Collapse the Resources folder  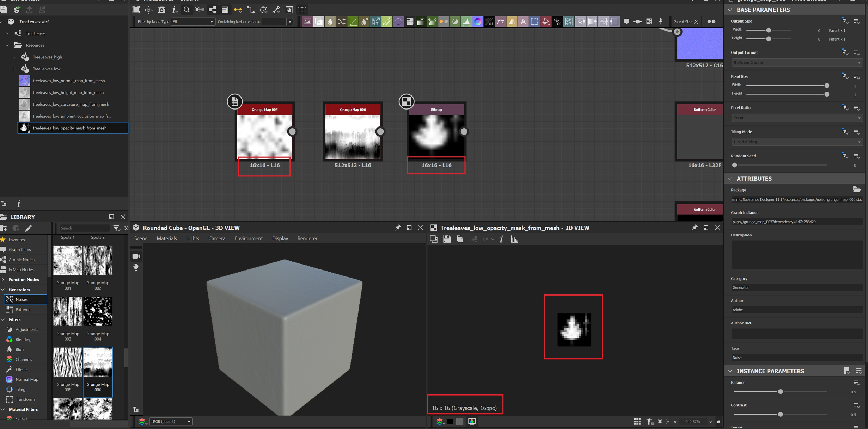[x=7, y=45]
